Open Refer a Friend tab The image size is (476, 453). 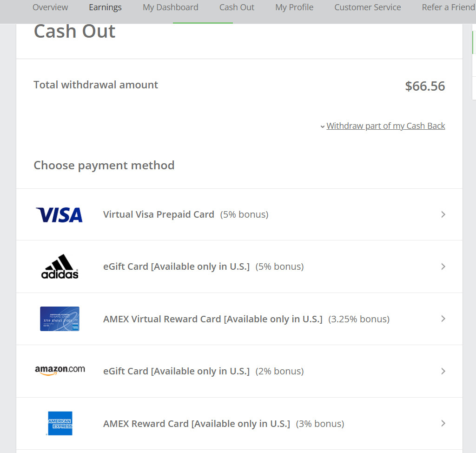tap(448, 7)
